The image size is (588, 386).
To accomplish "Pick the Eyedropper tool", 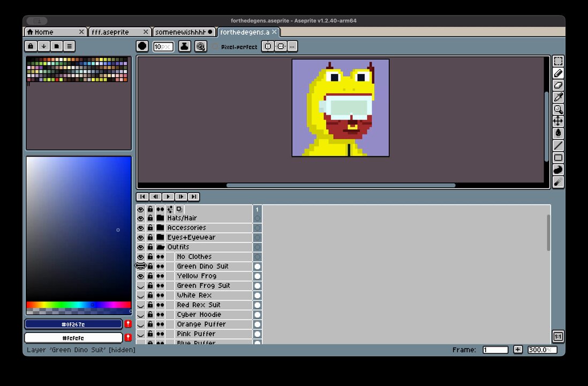I will (558, 97).
